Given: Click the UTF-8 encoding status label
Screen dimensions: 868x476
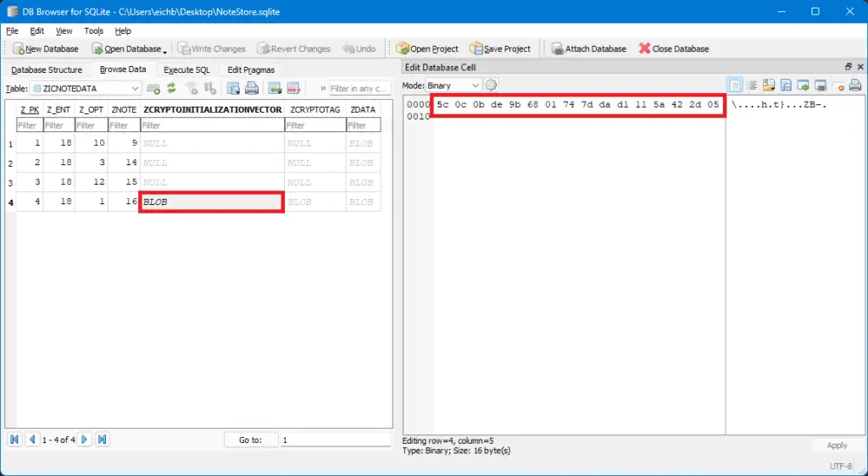Looking at the screenshot, I should pyautogui.click(x=840, y=466).
